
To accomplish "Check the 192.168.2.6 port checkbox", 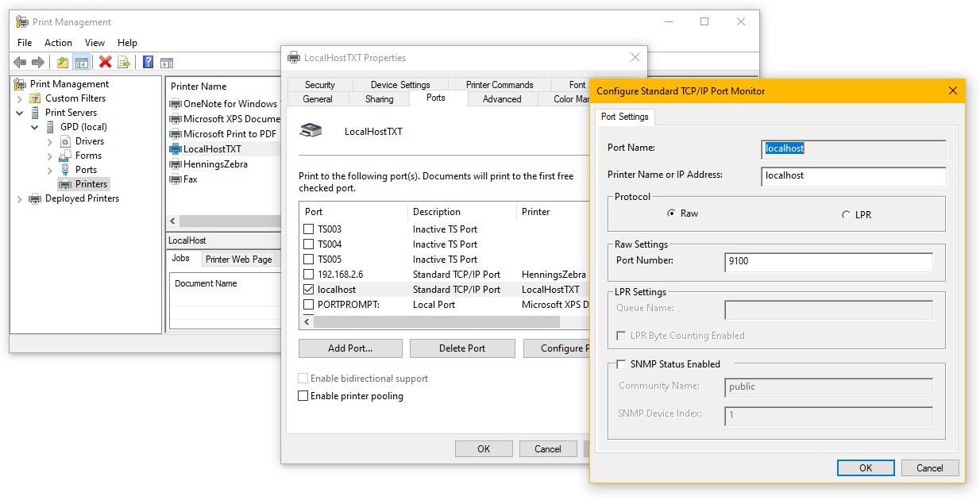I will [x=309, y=275].
